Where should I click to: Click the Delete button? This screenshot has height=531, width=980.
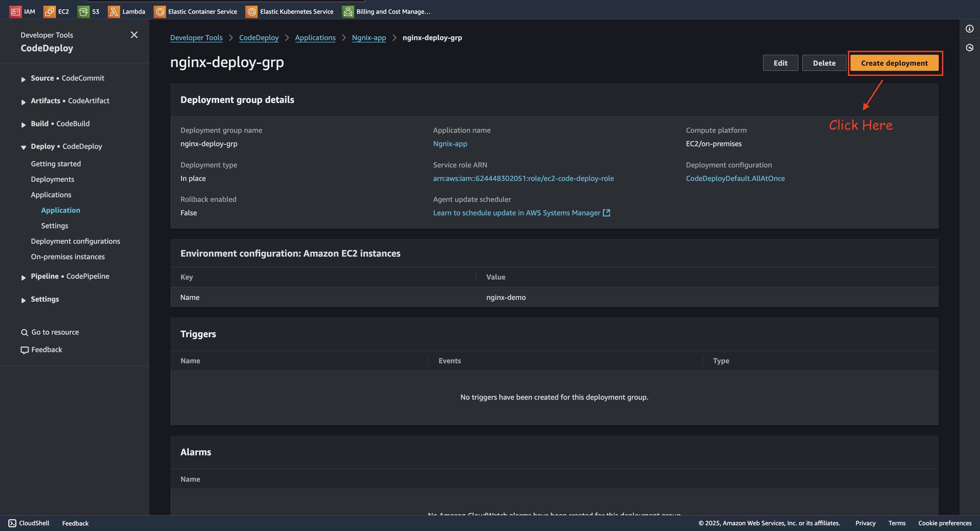tap(824, 63)
